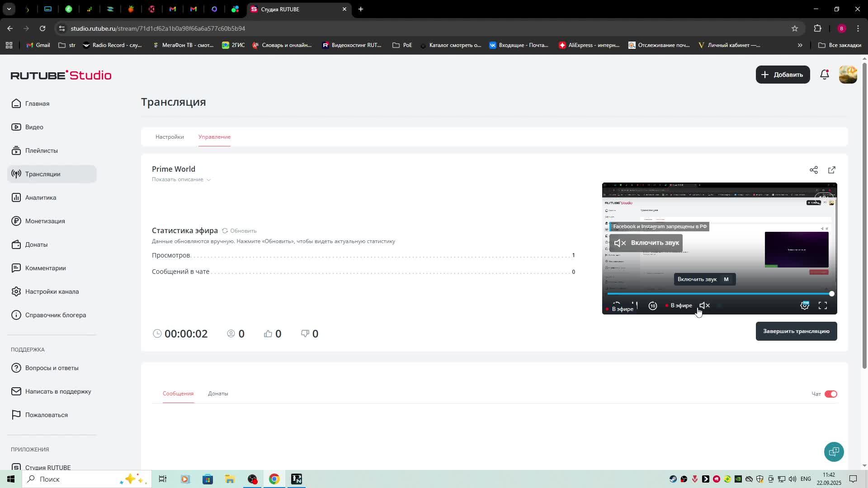Open stream in new window icon
868x488 pixels.
click(x=832, y=170)
